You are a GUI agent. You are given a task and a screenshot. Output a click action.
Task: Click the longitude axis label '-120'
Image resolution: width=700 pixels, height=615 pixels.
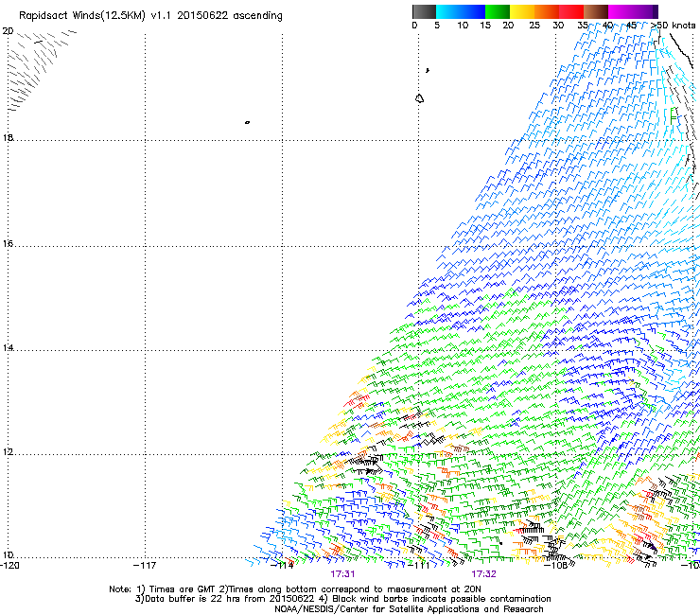click(x=9, y=566)
